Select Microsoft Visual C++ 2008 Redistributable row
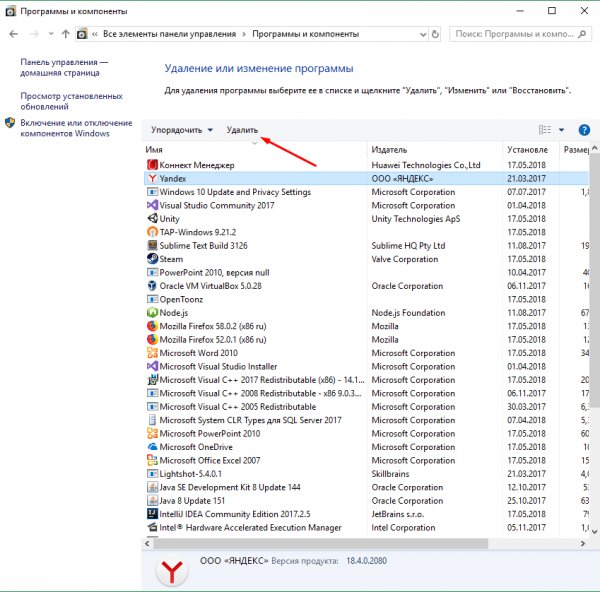 [x=367, y=393]
